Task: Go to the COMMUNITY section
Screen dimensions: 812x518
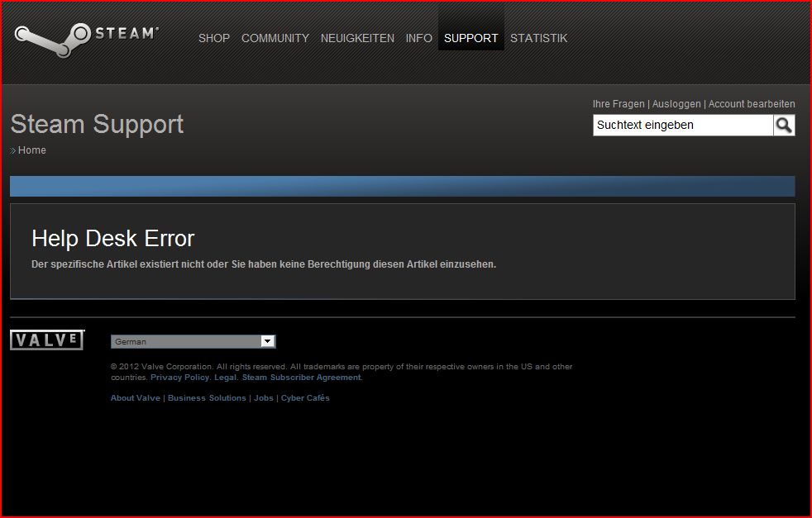Action: (275, 38)
